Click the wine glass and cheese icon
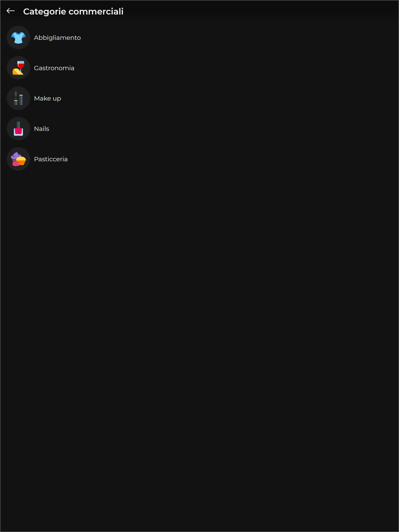Screen dimensions: 399x532 (18, 68)
